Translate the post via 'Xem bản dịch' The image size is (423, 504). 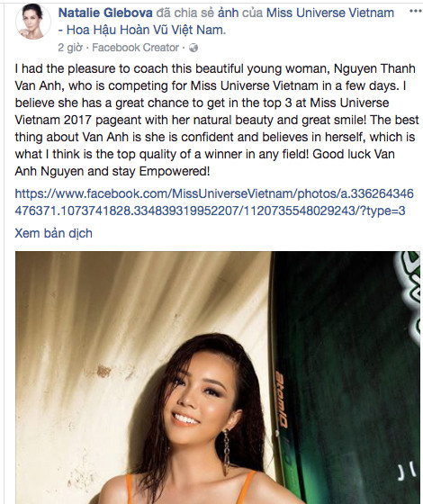(53, 233)
